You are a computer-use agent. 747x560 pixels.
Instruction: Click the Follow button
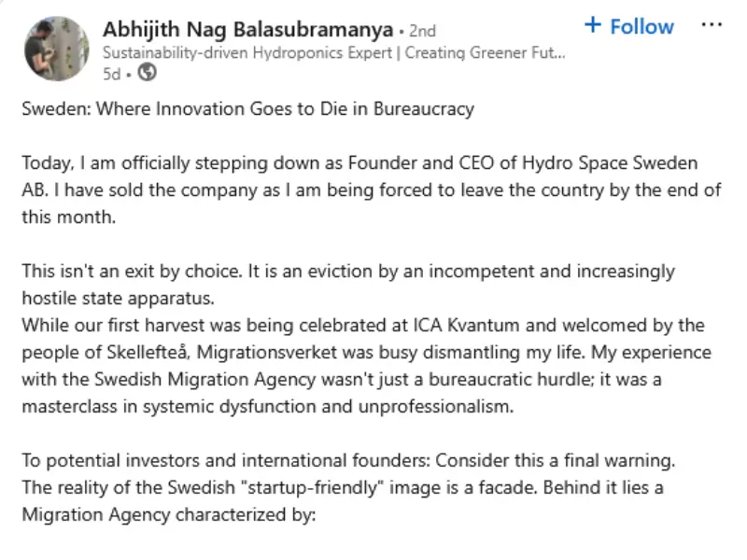coord(641,26)
